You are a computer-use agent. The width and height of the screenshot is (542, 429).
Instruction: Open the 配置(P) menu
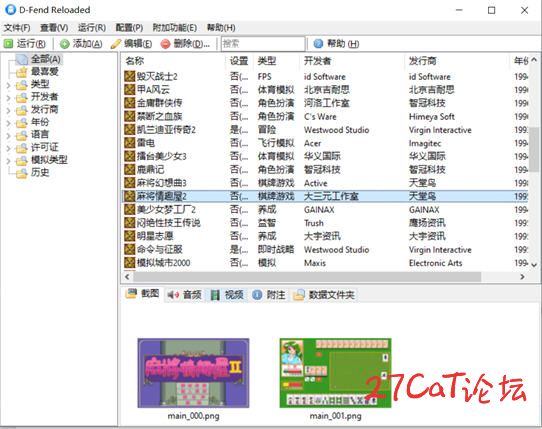click(x=129, y=28)
